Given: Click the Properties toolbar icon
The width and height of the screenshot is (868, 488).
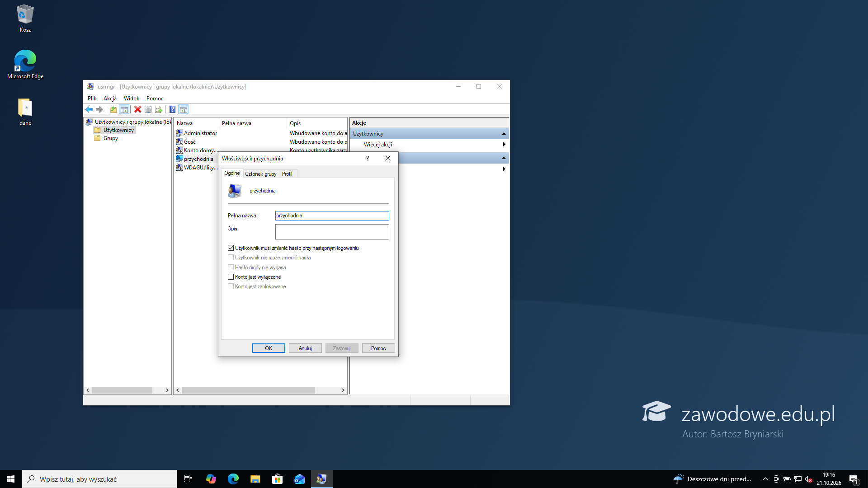Looking at the screenshot, I should [x=148, y=109].
